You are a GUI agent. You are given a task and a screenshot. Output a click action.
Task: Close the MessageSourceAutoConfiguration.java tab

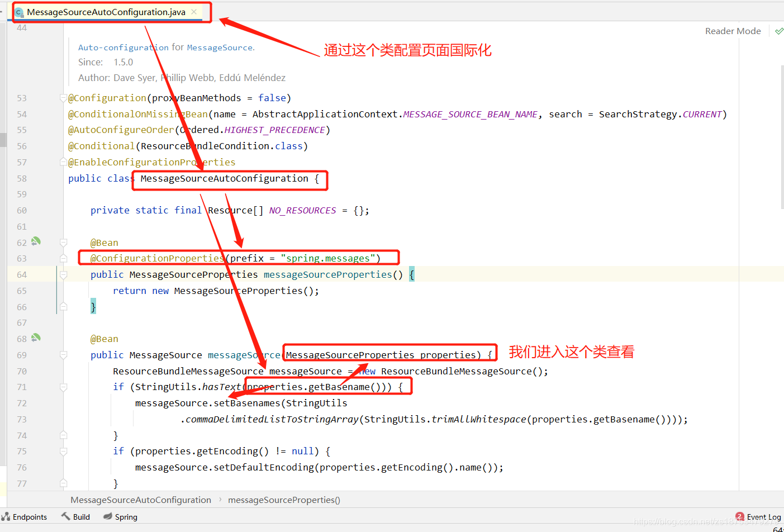(x=194, y=12)
